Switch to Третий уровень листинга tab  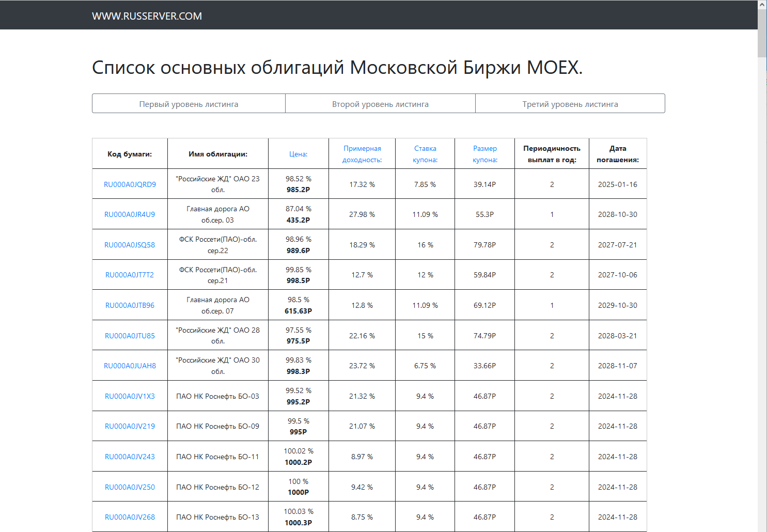click(x=570, y=104)
